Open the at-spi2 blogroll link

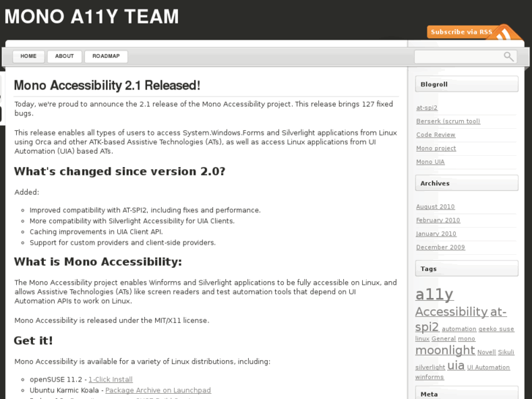(x=427, y=108)
